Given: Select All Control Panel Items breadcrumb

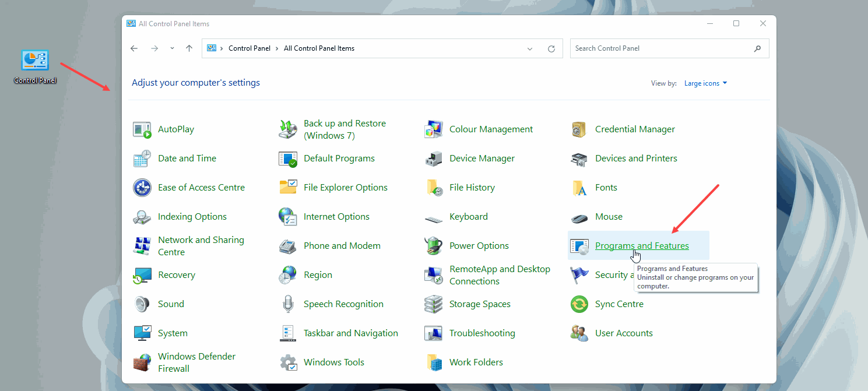Looking at the screenshot, I should point(319,48).
